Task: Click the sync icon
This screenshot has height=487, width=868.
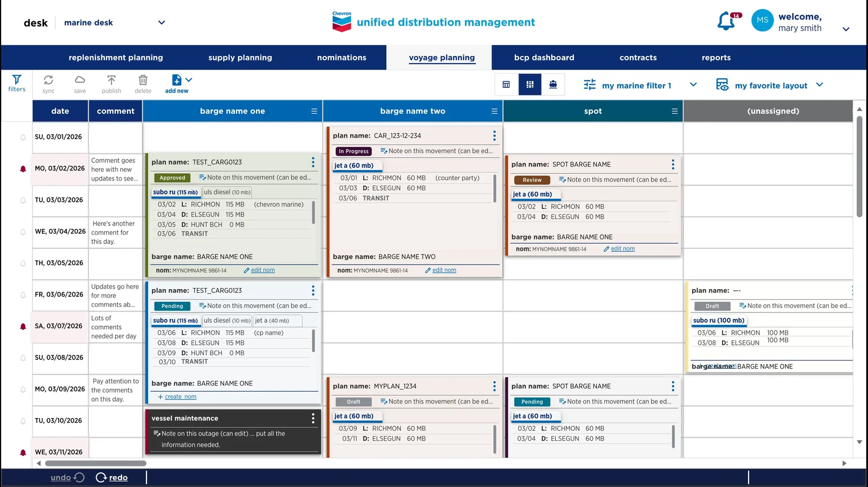Action: 48,80
